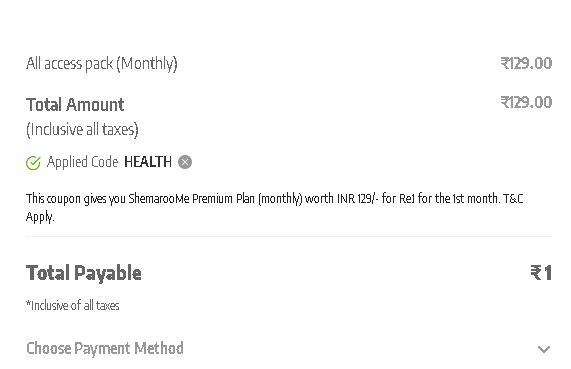
Task: Click the Applied Code label
Action: click(83, 162)
